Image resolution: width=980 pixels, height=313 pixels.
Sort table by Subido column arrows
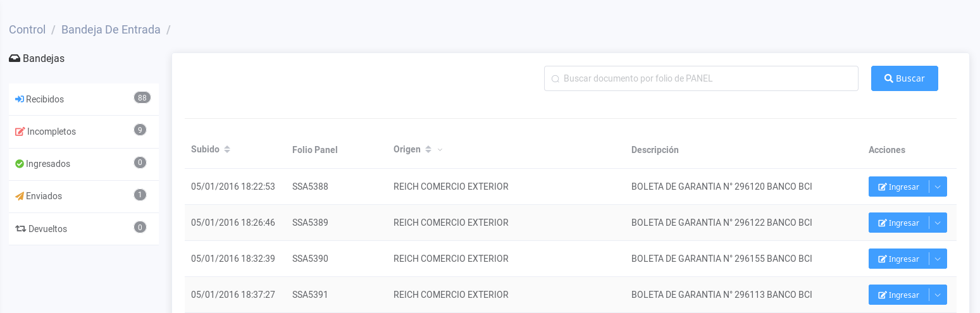pos(227,149)
